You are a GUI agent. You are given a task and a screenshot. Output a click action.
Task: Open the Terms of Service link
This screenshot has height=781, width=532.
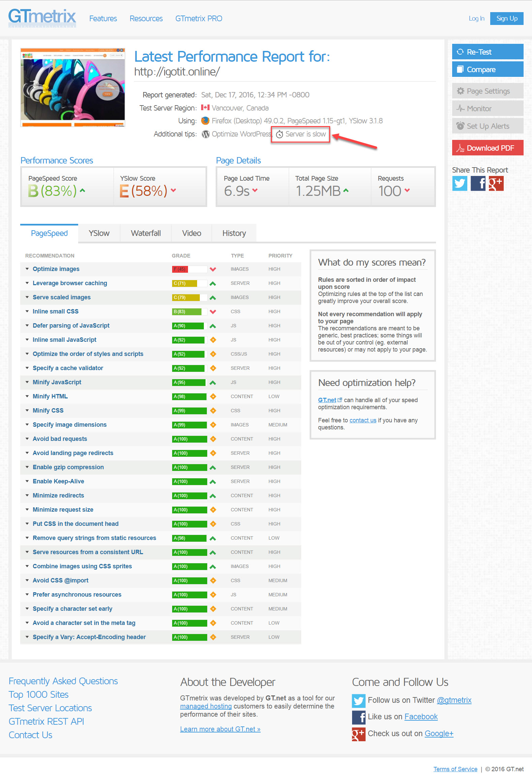pyautogui.click(x=455, y=769)
